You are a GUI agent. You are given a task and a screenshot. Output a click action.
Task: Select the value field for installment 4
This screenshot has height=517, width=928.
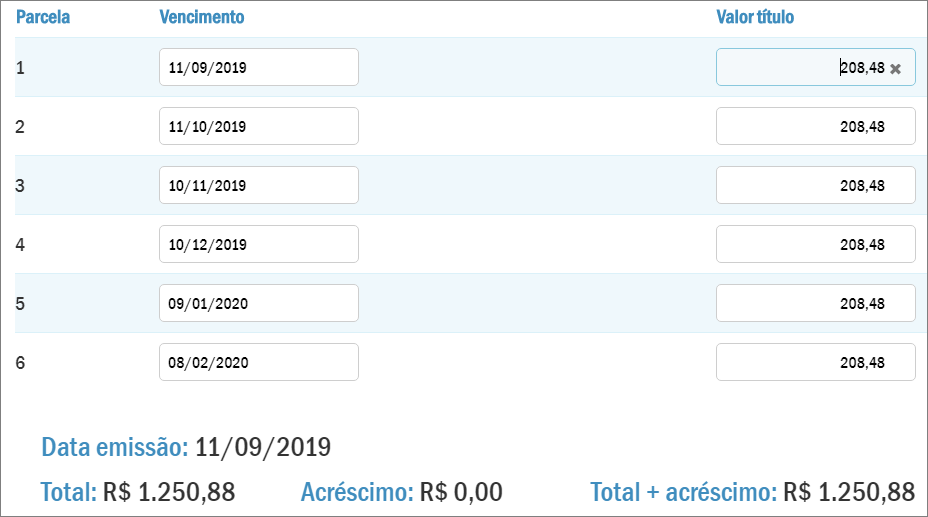815,245
